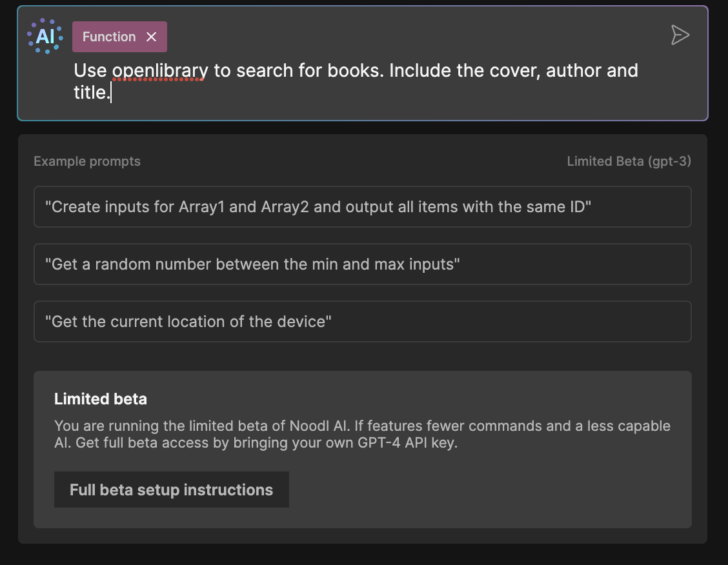Image resolution: width=728 pixels, height=565 pixels.
Task: Click the "Limited beta" info heading
Action: tap(101, 399)
